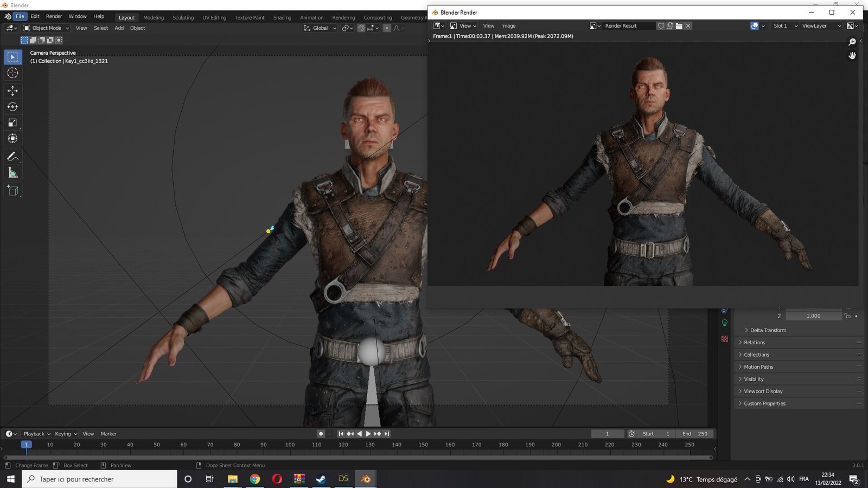Select the Add Cube tool
868x488 pixels.
coord(12,191)
